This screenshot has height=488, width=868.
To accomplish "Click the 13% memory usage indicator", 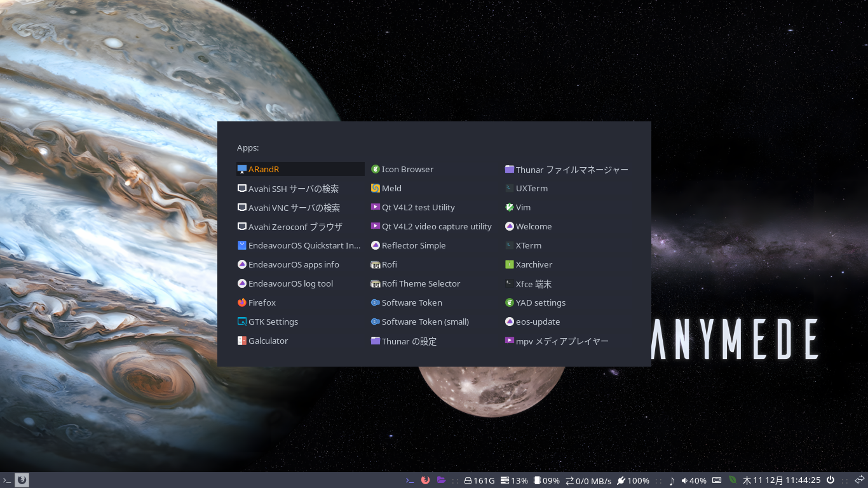I will [514, 481].
